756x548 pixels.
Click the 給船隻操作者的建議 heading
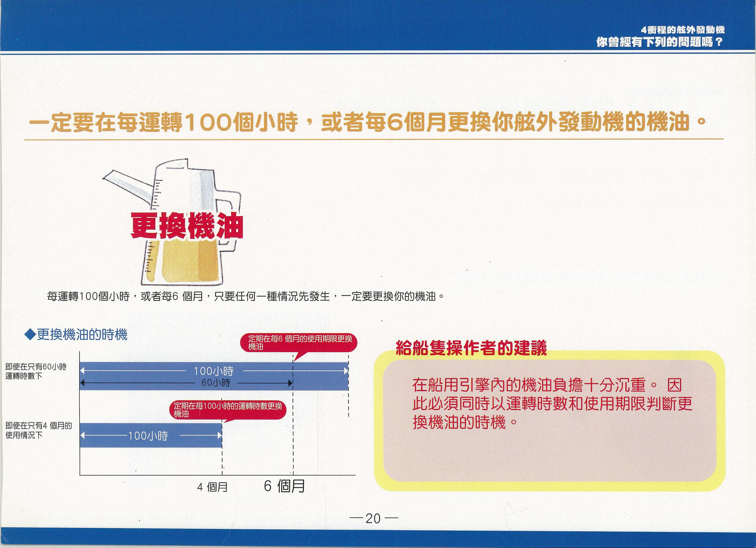click(x=471, y=348)
